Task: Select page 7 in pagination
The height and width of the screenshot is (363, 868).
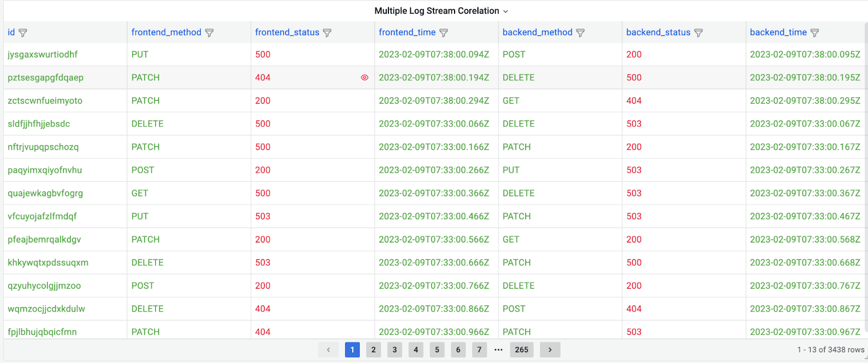Action: tap(479, 350)
